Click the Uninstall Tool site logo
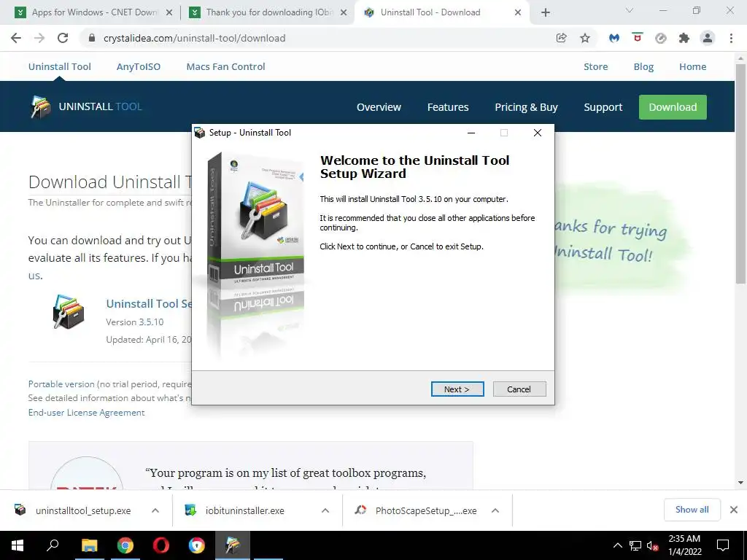Viewport: 747px width, 560px height. [86, 106]
